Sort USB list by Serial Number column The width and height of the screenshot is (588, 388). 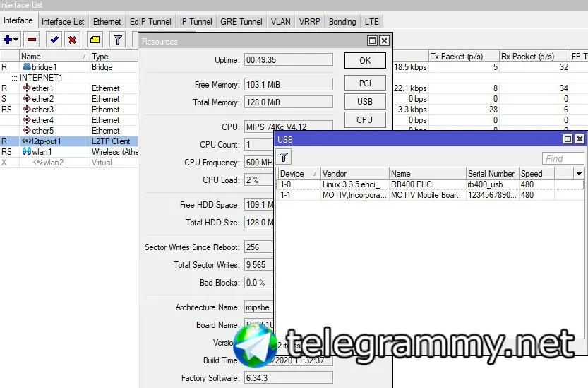click(493, 174)
